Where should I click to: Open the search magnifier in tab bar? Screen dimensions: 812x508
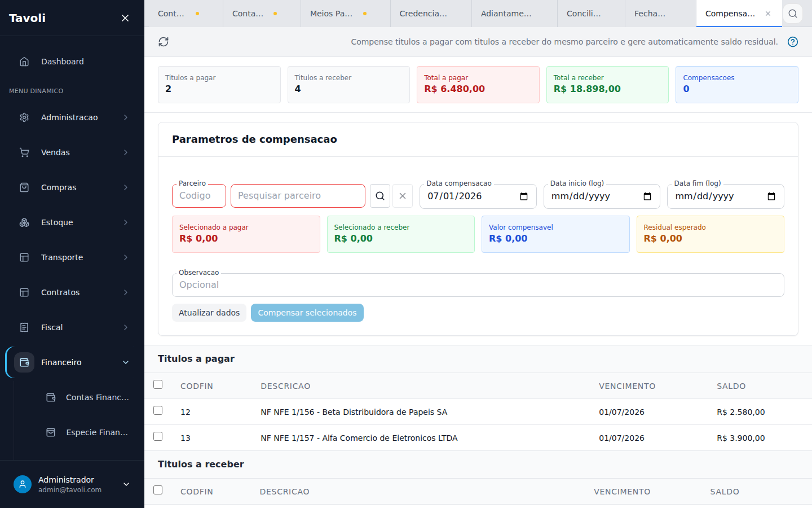(793, 14)
